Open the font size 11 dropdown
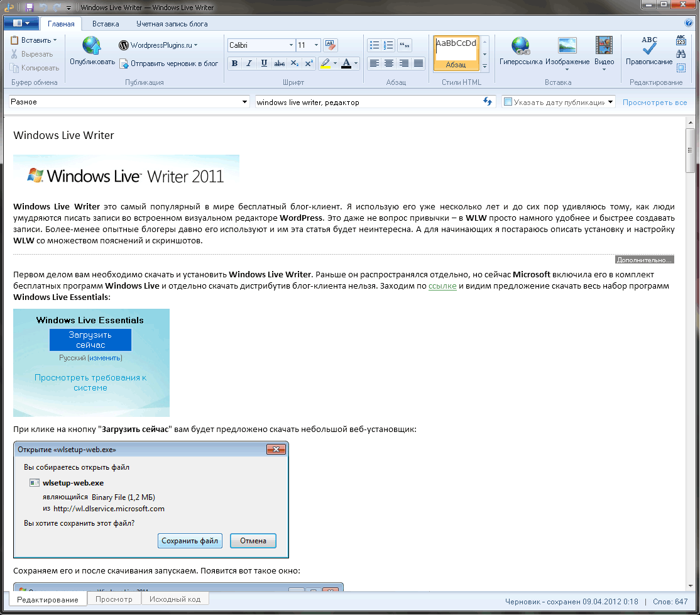This screenshot has height=615, width=700. (x=316, y=45)
